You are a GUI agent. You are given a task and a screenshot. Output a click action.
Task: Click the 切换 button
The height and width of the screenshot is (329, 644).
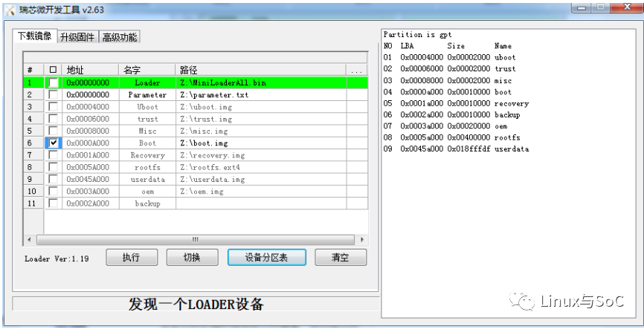(x=192, y=257)
